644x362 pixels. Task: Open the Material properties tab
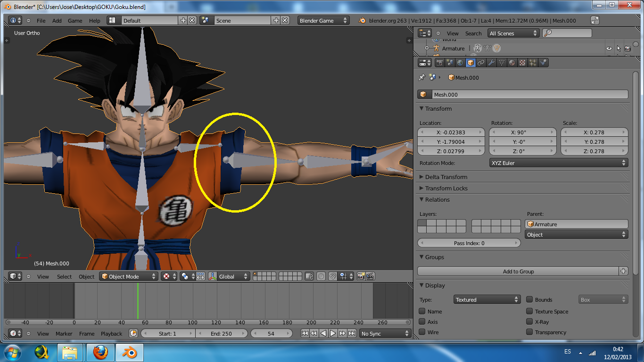pyautogui.click(x=512, y=63)
